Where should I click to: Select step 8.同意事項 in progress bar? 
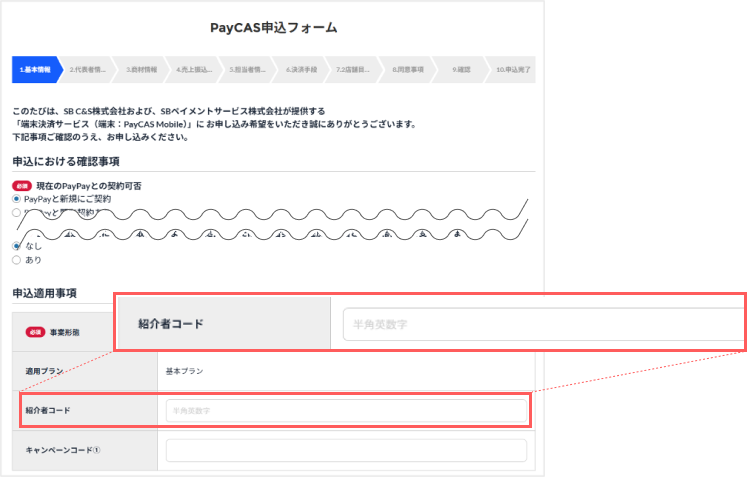(x=408, y=70)
